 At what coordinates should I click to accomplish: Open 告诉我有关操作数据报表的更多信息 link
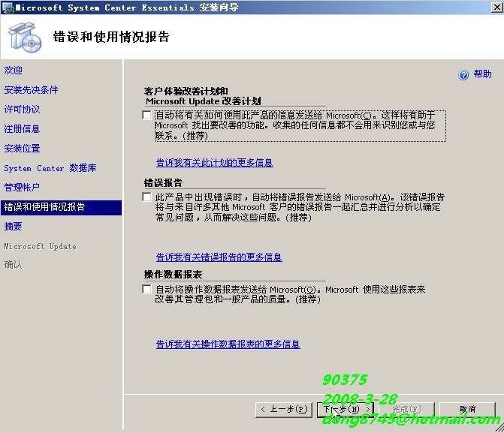[228, 344]
